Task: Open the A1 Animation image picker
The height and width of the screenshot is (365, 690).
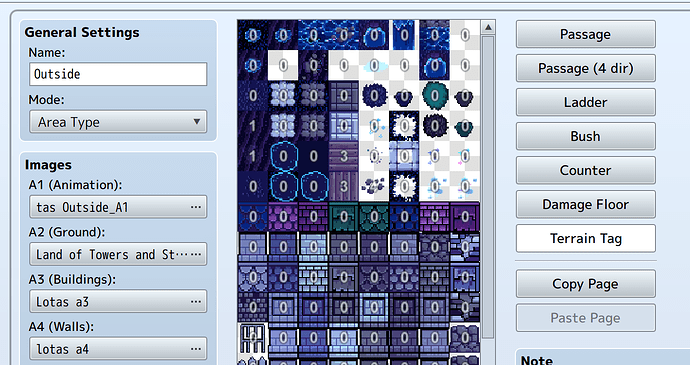Action: click(118, 207)
